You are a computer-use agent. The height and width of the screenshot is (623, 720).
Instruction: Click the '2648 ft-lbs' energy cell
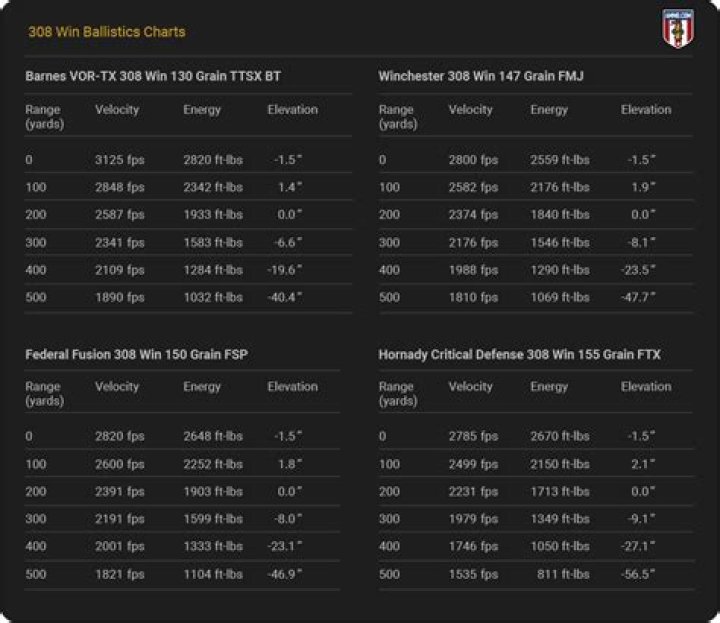click(x=213, y=436)
